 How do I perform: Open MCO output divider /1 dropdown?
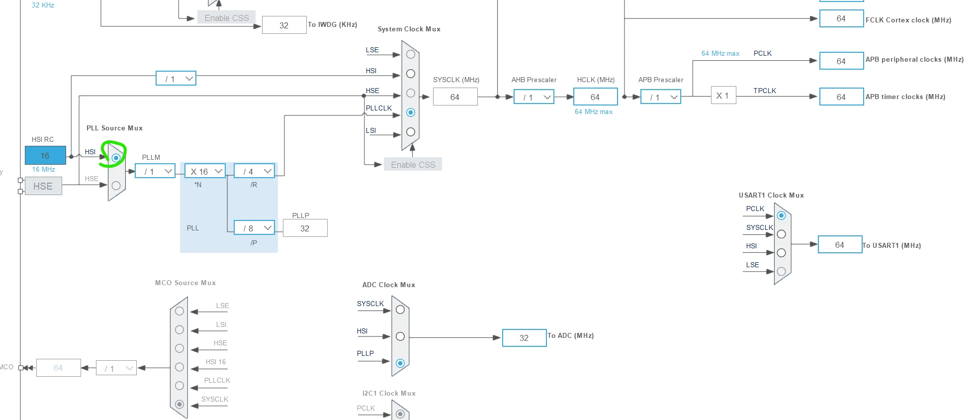tap(116, 368)
